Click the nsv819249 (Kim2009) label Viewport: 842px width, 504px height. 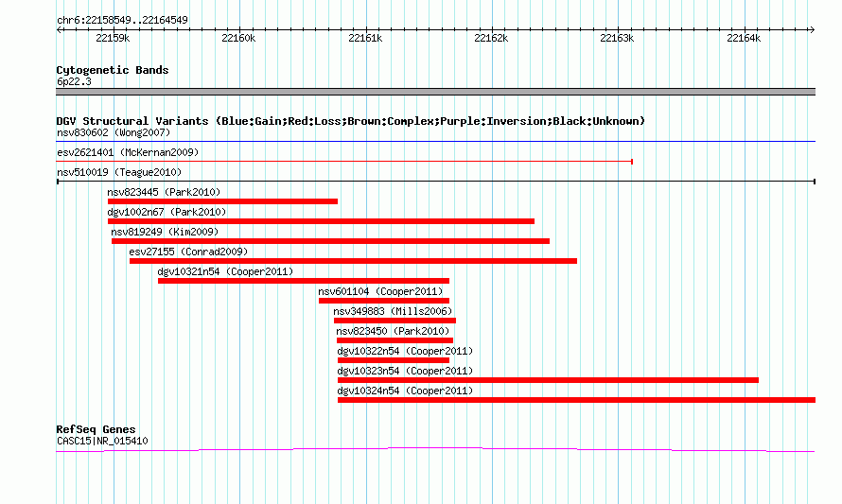[x=165, y=232]
